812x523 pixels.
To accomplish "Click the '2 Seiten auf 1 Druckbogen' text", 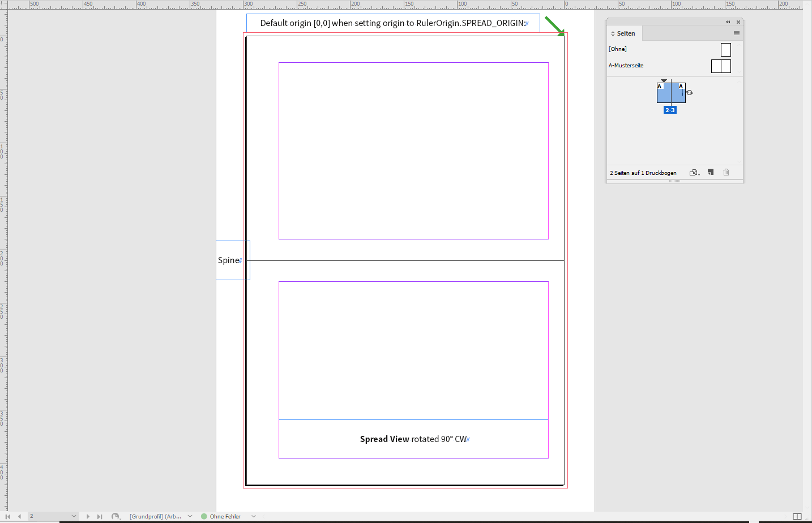I will point(643,173).
